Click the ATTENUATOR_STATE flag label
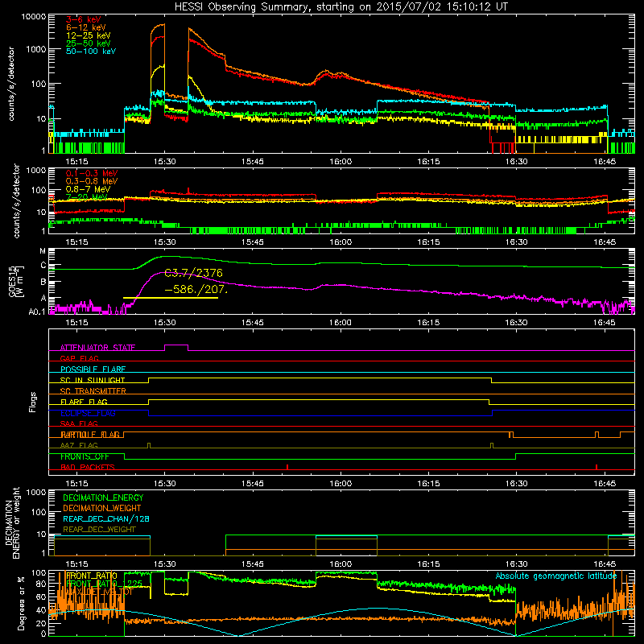644x644 pixels. pos(97,348)
